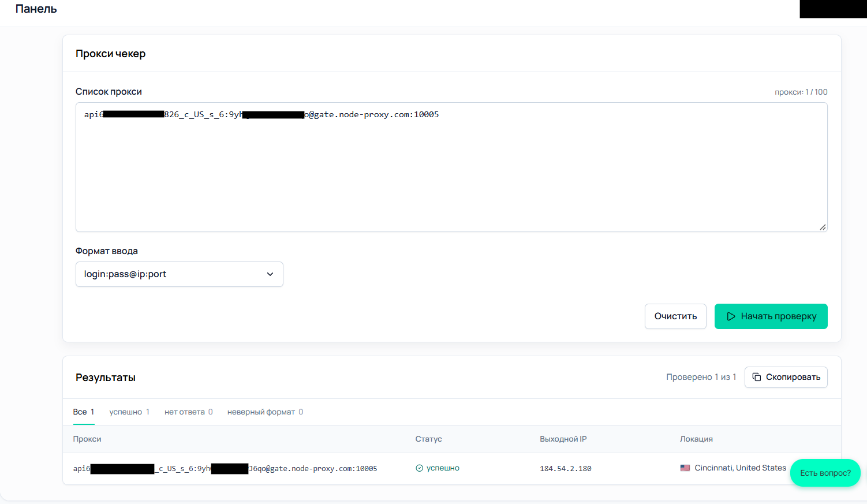
Task: Switch to the успешно results tab
Action: pyautogui.click(x=129, y=412)
